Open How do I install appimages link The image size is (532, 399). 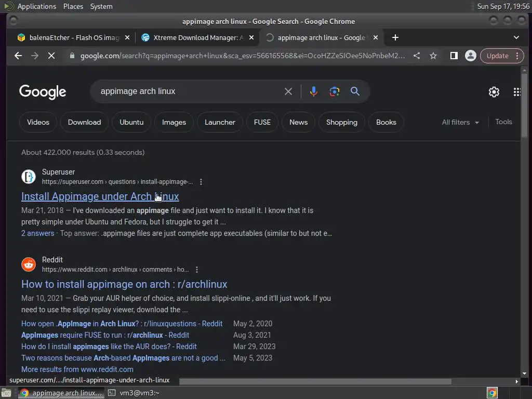(x=109, y=347)
